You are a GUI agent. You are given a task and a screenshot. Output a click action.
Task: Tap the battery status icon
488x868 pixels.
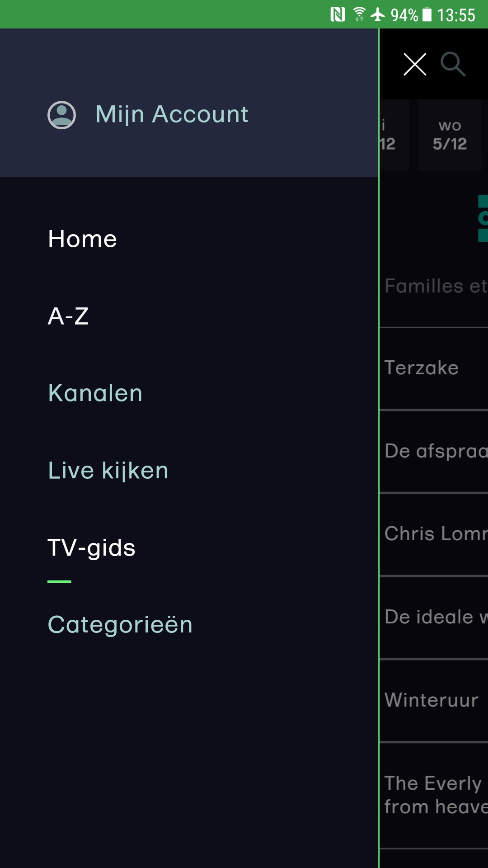[x=427, y=14]
